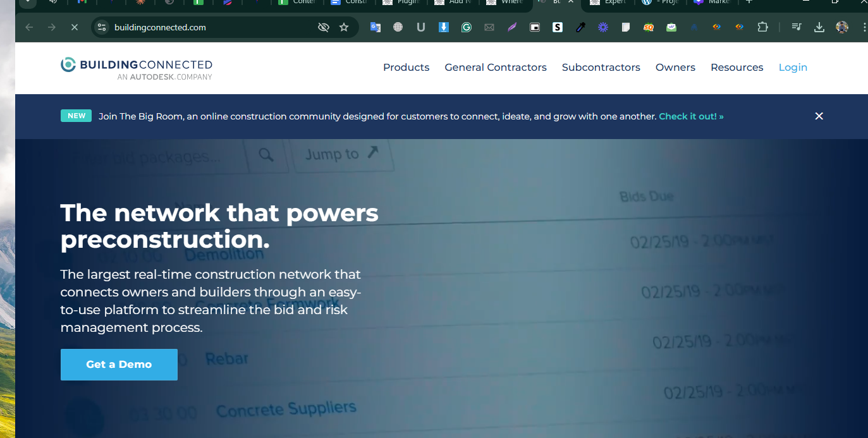Show Chrome downloads
This screenshot has width=868, height=438.
tap(819, 27)
